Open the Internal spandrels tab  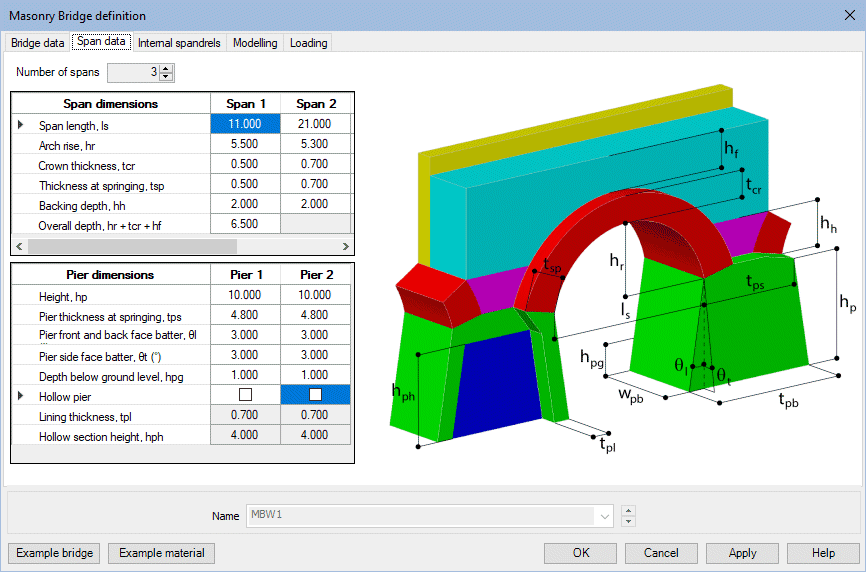[x=181, y=43]
